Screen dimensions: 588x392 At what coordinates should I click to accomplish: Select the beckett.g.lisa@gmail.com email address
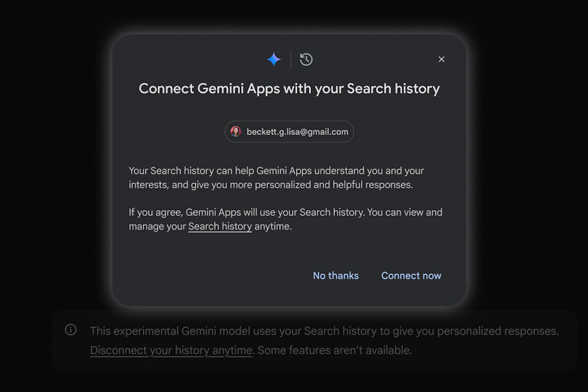[x=297, y=132]
